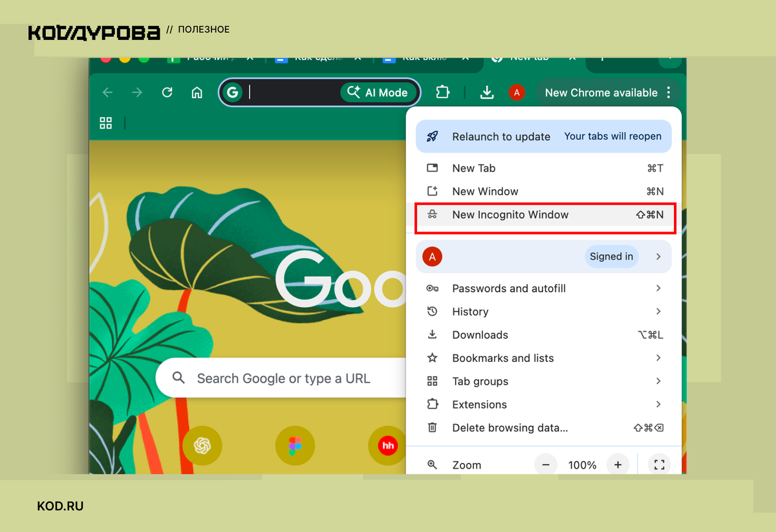Activate the AI Mode button
The image size is (776, 532).
pyautogui.click(x=379, y=92)
